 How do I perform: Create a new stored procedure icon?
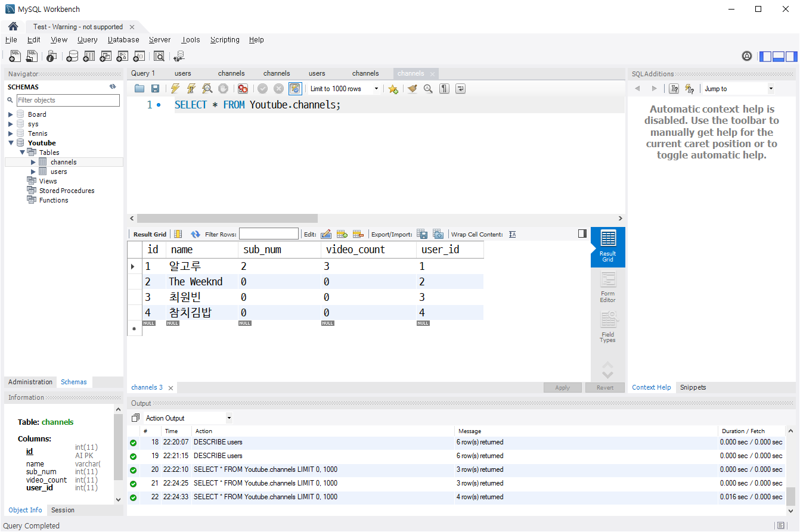122,56
